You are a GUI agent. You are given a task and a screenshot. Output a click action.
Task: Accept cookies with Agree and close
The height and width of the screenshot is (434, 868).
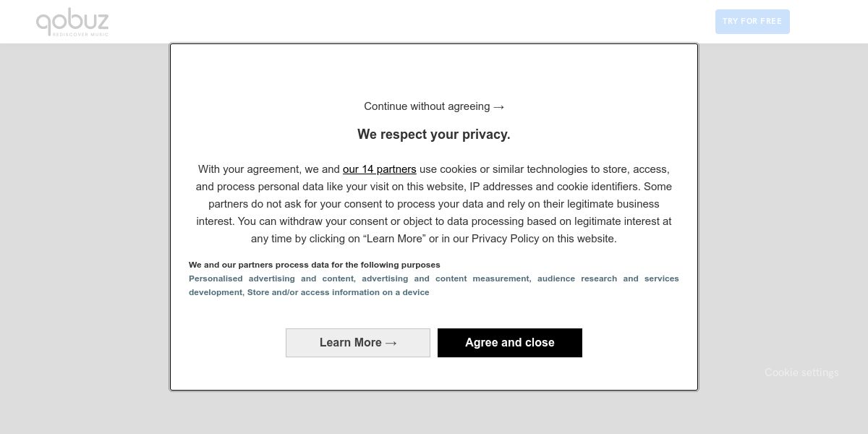click(x=510, y=343)
